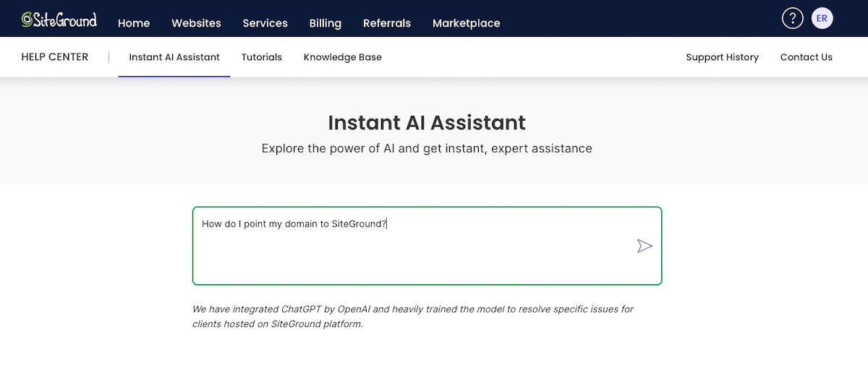This screenshot has width=868, height=385.
Task: Click the ChatGPT by OpenAI disclaimer text
Action: pyautogui.click(x=413, y=316)
